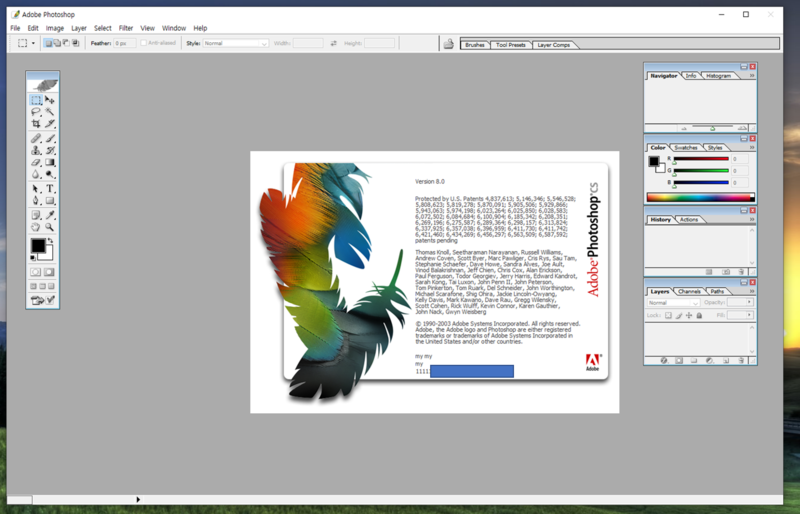800x514 pixels.
Task: Open the File menu
Action: 15,28
